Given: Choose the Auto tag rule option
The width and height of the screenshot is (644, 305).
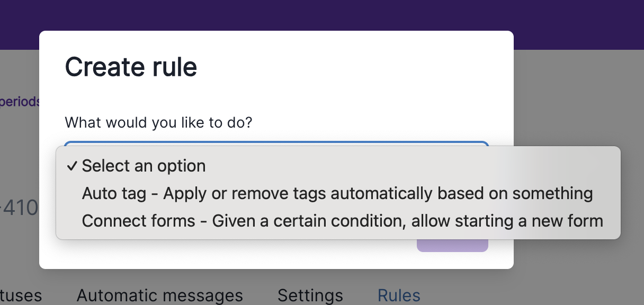Looking at the screenshot, I should [x=337, y=193].
